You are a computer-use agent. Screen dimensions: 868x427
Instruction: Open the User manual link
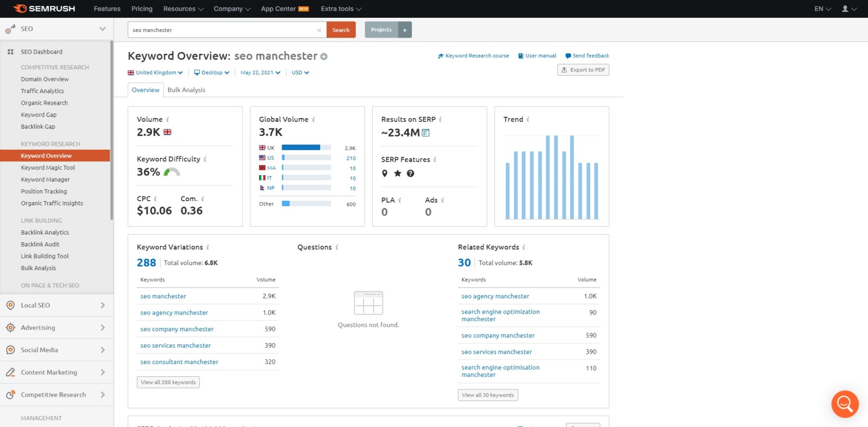coord(537,56)
